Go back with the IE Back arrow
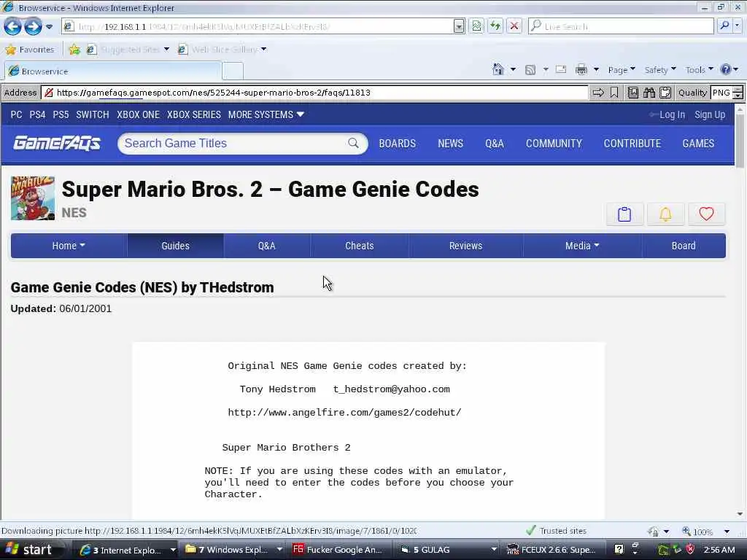747x560 pixels. click(x=13, y=26)
